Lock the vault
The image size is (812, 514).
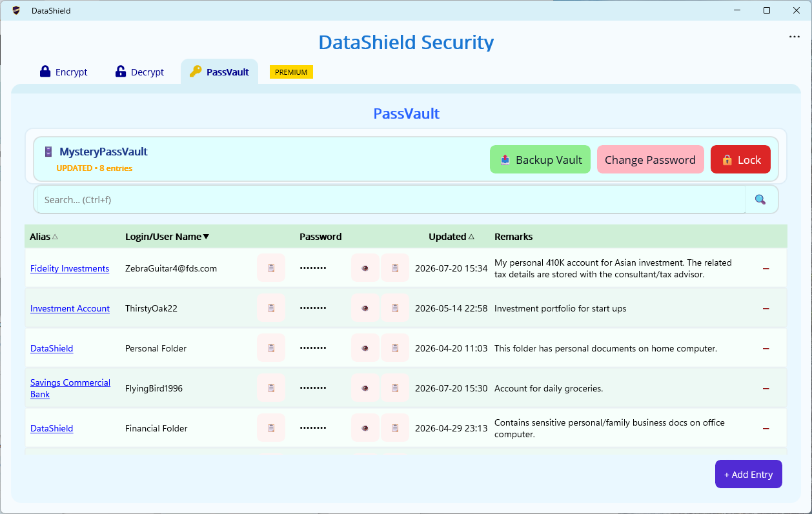[x=740, y=160]
